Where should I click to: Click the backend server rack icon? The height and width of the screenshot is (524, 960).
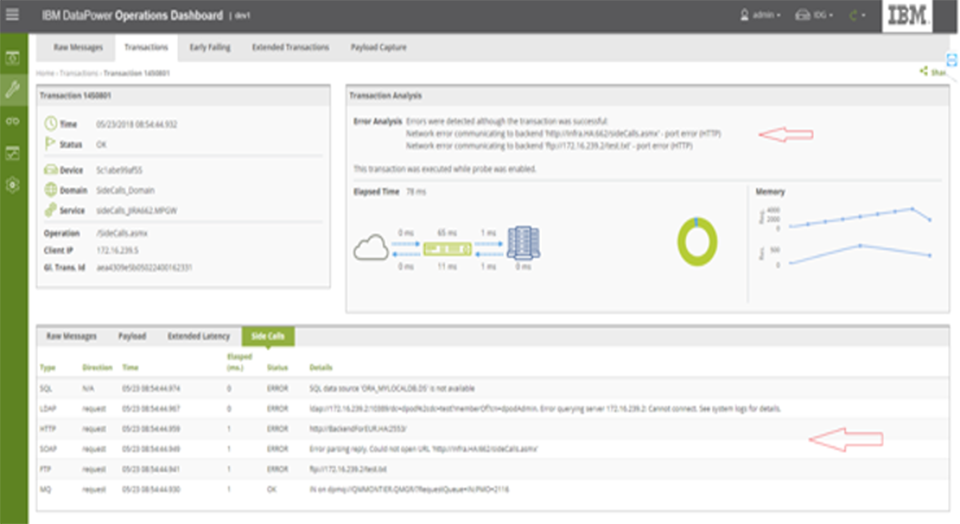tap(523, 243)
